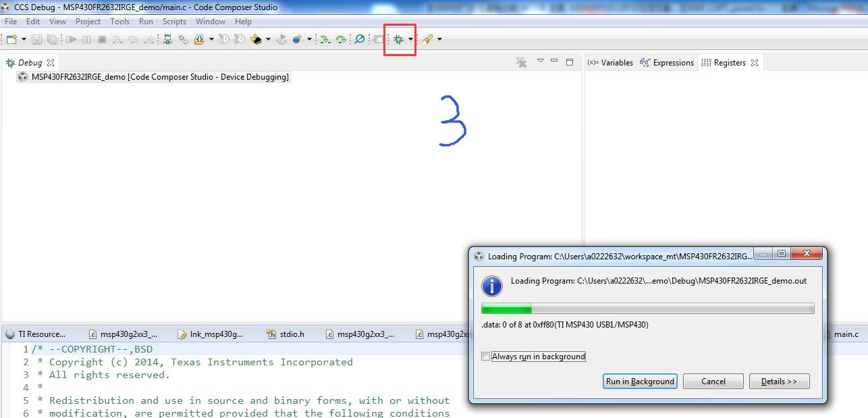Open the Scripts menu
The height and width of the screenshot is (418, 868).
coord(174,22)
